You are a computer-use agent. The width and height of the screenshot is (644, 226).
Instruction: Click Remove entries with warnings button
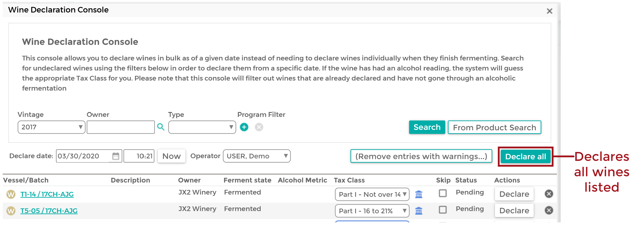click(421, 156)
